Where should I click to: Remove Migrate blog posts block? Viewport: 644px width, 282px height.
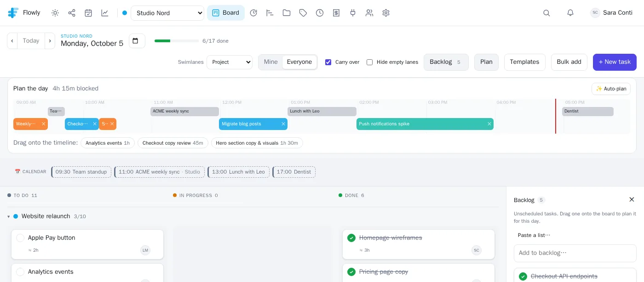[x=283, y=124]
